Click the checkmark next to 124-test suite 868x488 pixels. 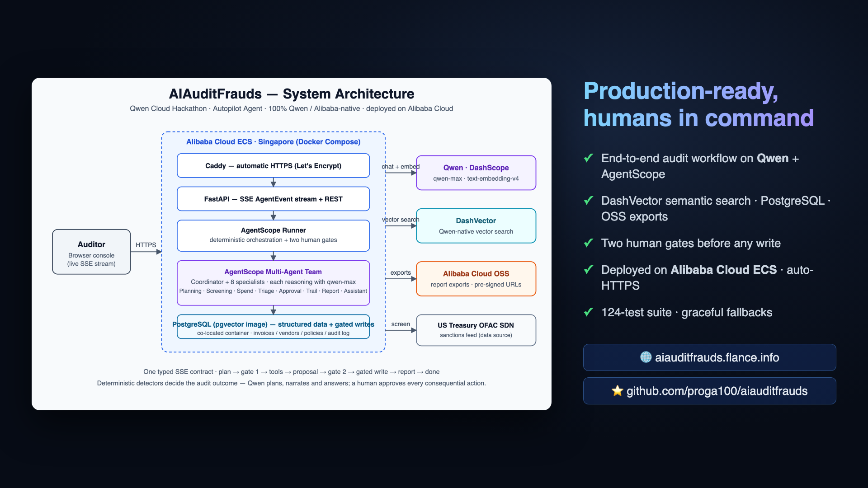(x=589, y=312)
